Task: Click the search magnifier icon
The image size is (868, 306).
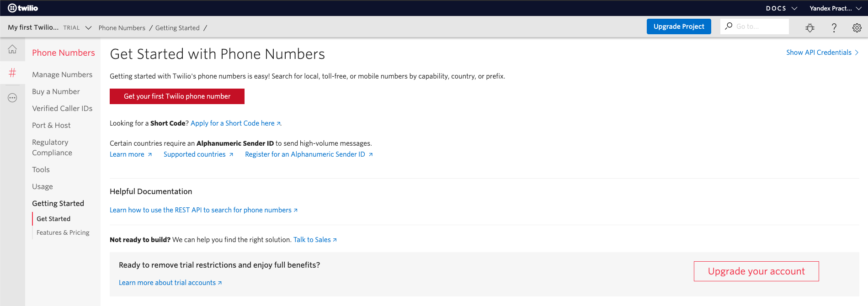Action: (x=729, y=26)
